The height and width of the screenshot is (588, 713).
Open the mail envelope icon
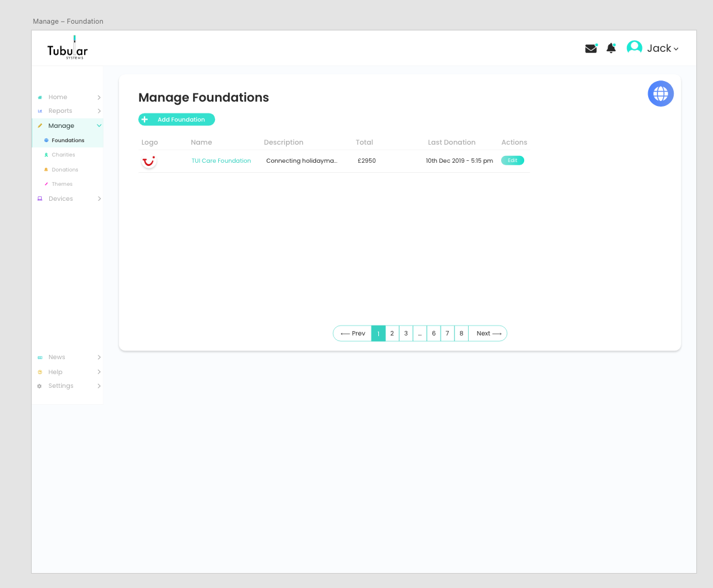pos(590,49)
